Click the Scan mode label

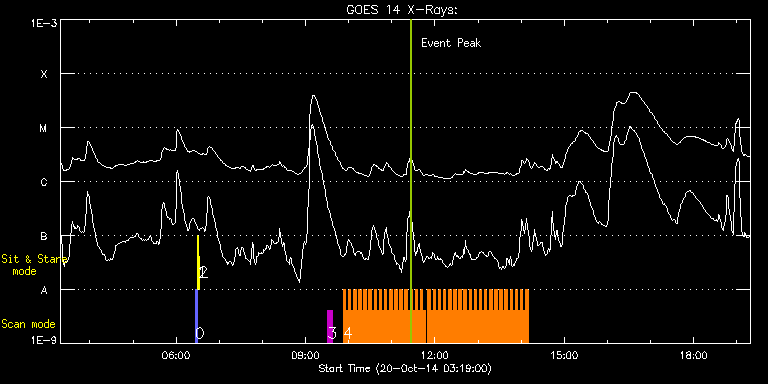[28, 324]
